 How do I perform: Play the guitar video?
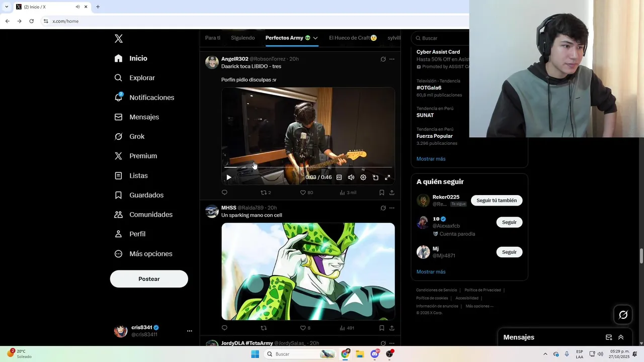pos(229,177)
